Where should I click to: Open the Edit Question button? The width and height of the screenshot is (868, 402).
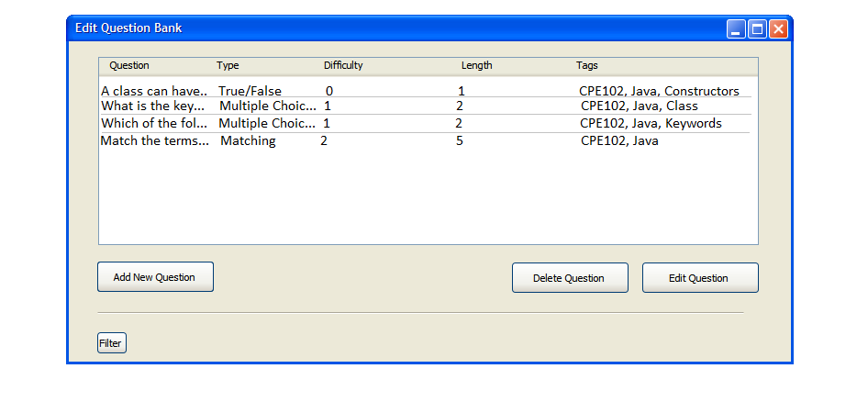tap(700, 278)
